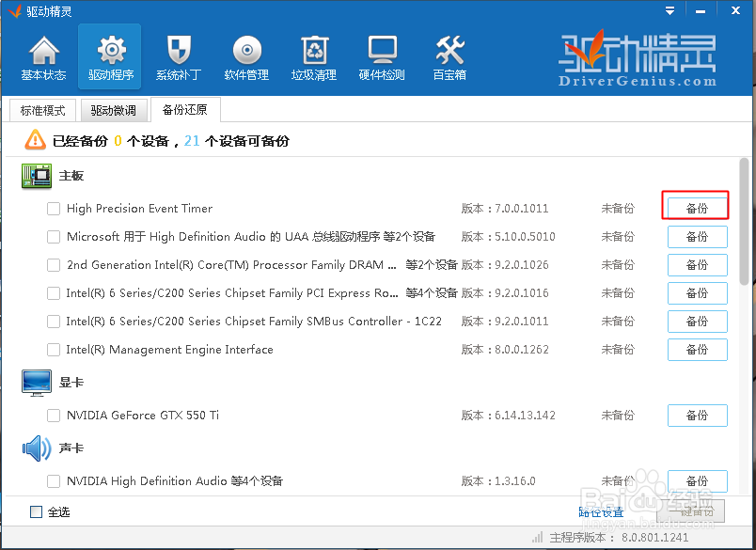Viewport: 756px width, 550px height.
Task: Open 硬件检测 monitor icon
Action: point(382,57)
